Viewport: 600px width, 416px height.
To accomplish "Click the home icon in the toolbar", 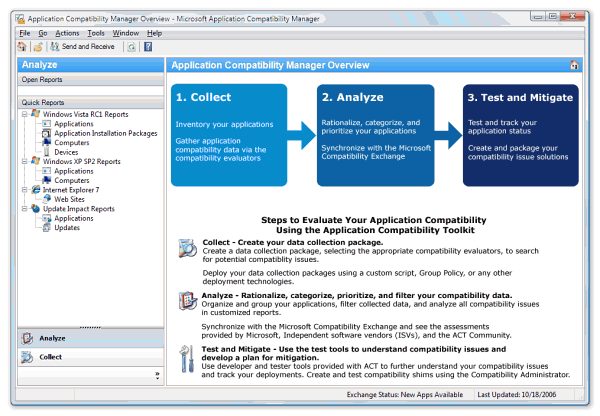I will (24, 47).
